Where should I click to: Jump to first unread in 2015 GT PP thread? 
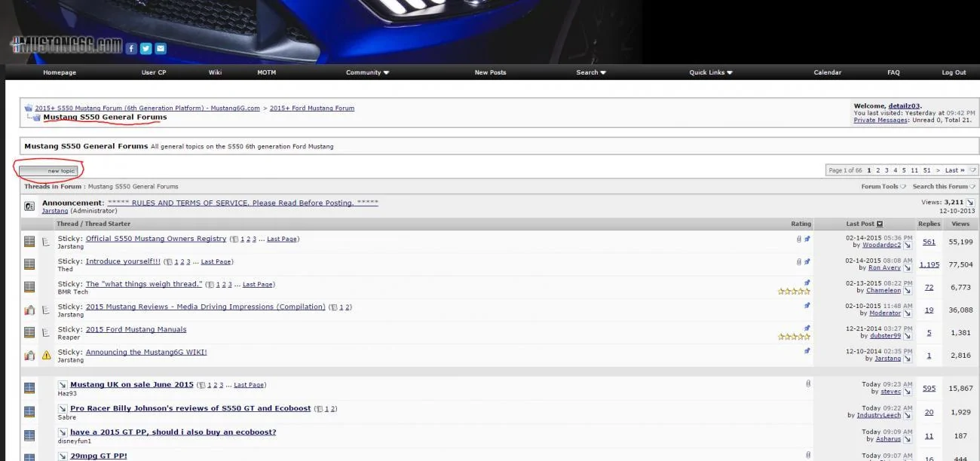(x=63, y=432)
